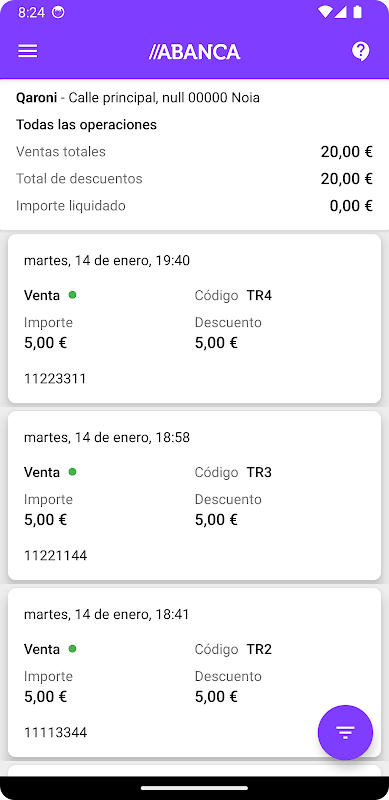Image resolution: width=389 pixels, height=800 pixels.
Task: Tap green status dot on TR4 sale
Action: (x=72, y=294)
